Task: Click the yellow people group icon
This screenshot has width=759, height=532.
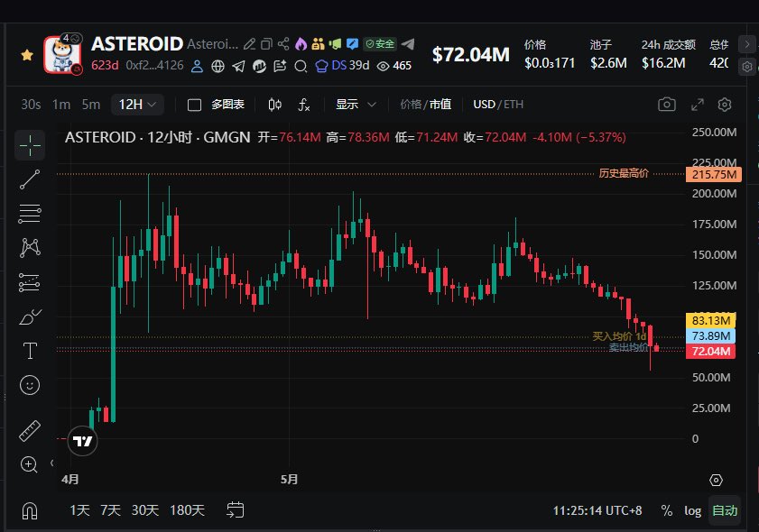Action: pyautogui.click(x=318, y=44)
